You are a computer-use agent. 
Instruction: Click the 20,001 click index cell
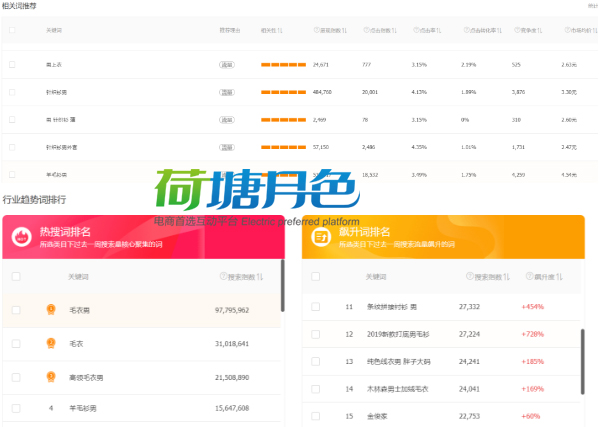(x=370, y=92)
